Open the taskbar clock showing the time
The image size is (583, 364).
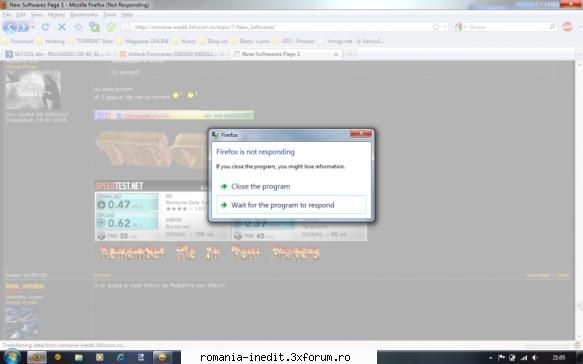click(559, 358)
